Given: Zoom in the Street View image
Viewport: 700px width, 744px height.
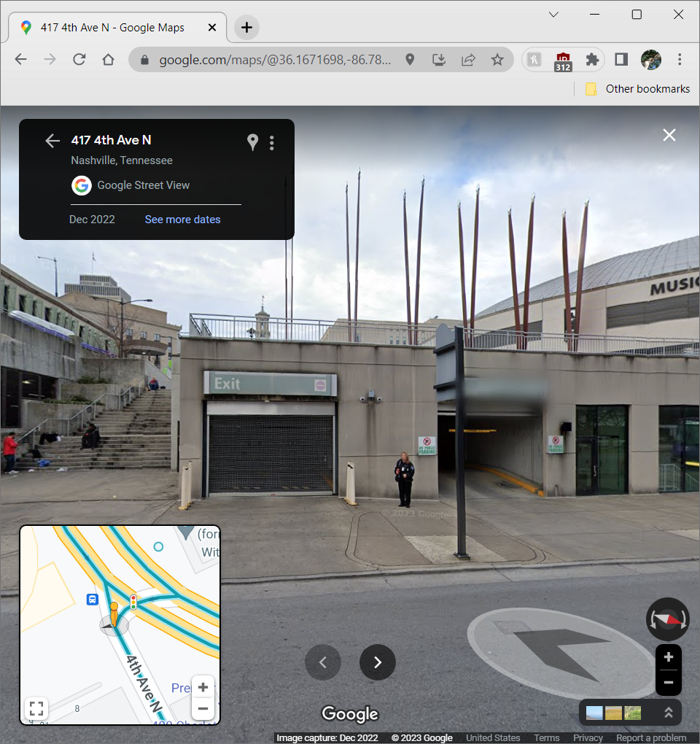Looking at the screenshot, I should 668,657.
